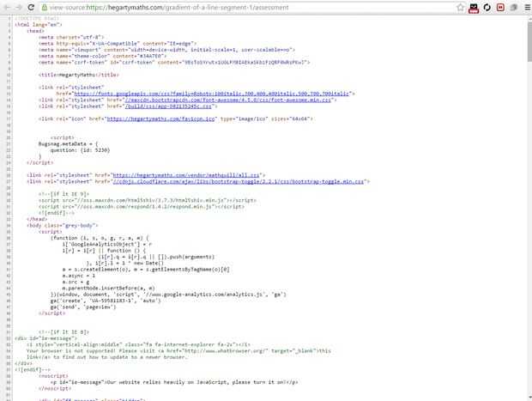Click the 'Bugsnag.metaData = {' line

point(68,143)
